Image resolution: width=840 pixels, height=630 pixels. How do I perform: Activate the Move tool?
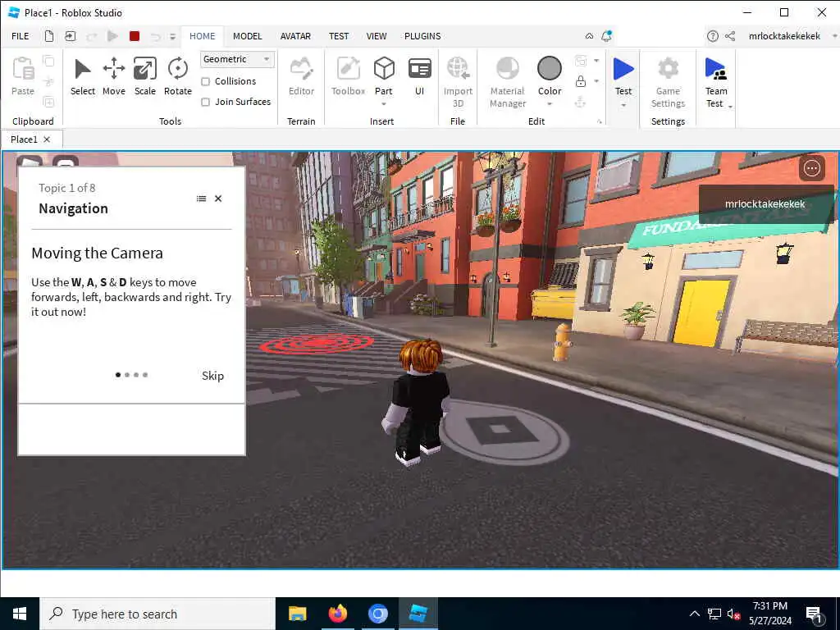[x=113, y=69]
